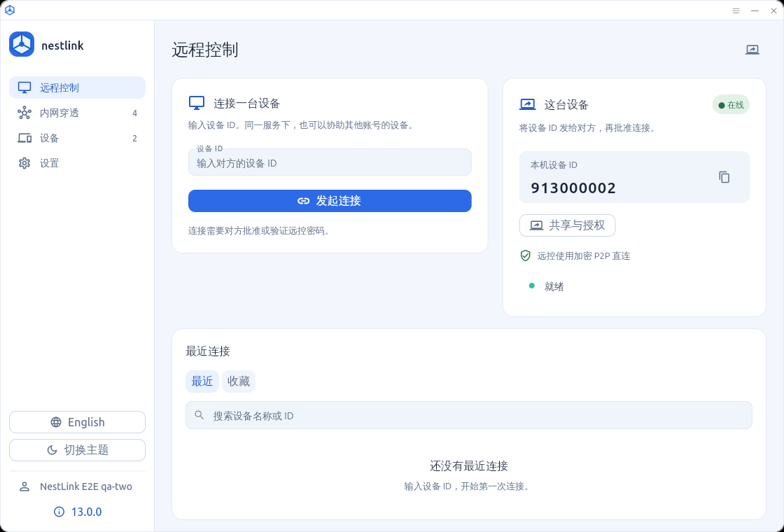The height and width of the screenshot is (532, 784).
Task: Click the 发起连接 button
Action: [330, 200]
